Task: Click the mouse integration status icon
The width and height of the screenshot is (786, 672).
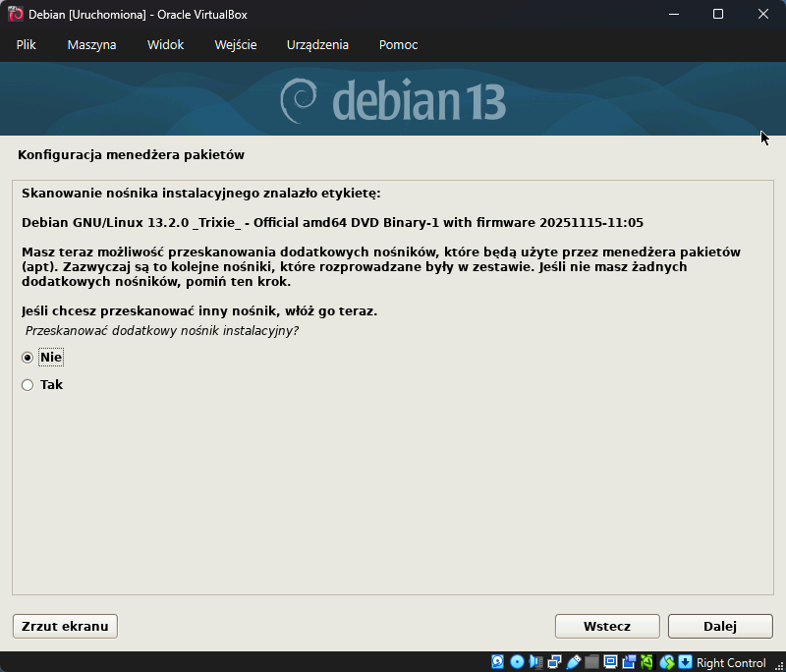Action: [x=667, y=662]
